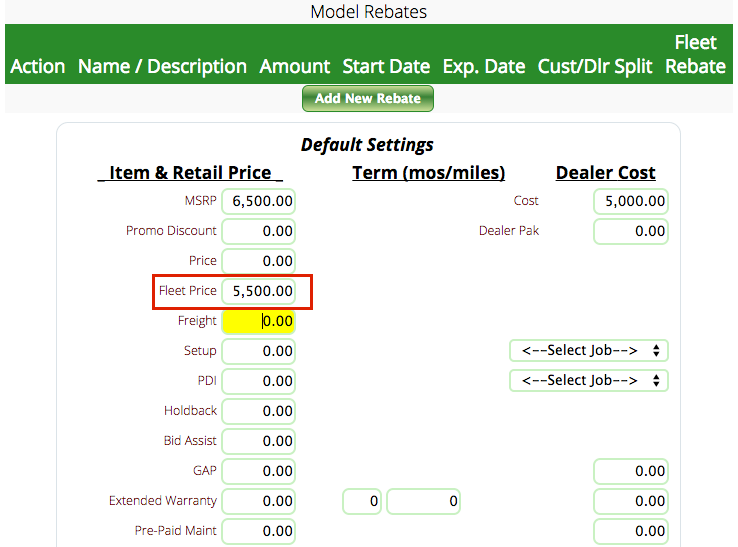Focus the dealer Cost input field
The image size is (738, 547).
point(631,201)
